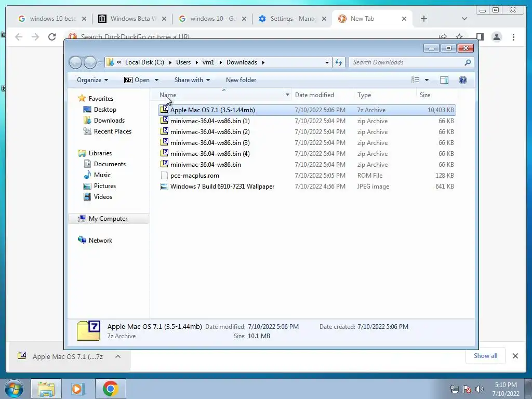
Task: Refresh the Downloads folder view
Action: [x=339, y=62]
